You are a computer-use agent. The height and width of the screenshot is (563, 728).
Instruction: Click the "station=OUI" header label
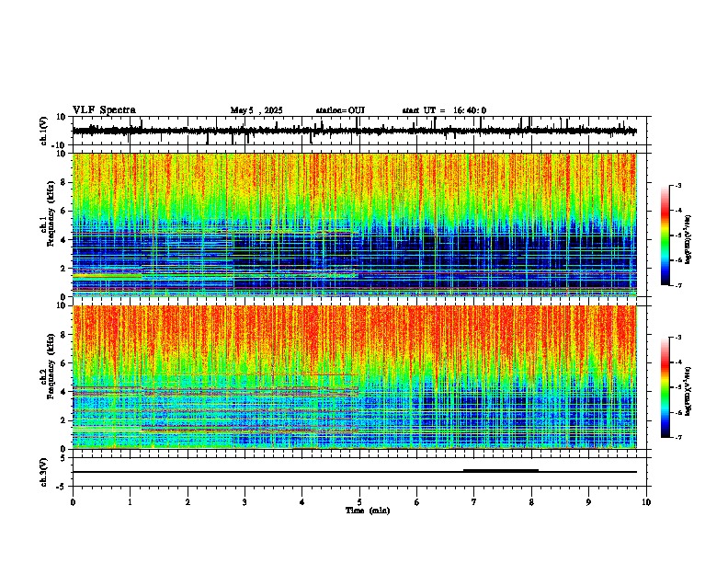click(340, 110)
